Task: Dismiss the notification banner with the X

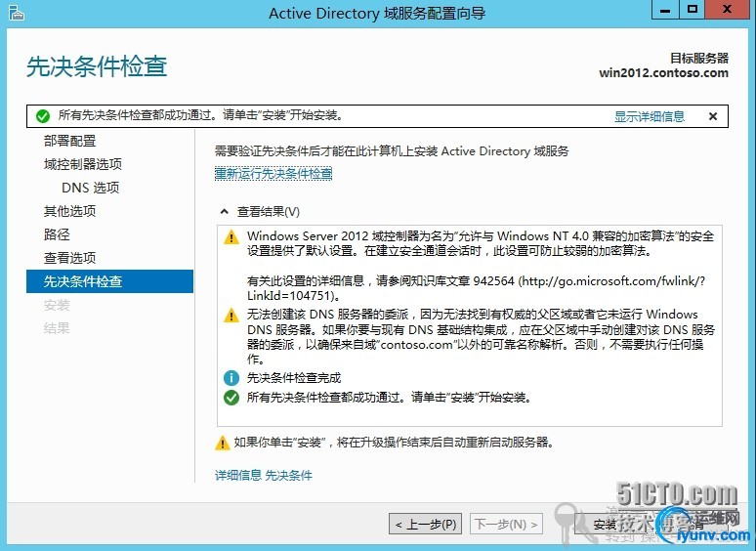Action: click(x=713, y=116)
